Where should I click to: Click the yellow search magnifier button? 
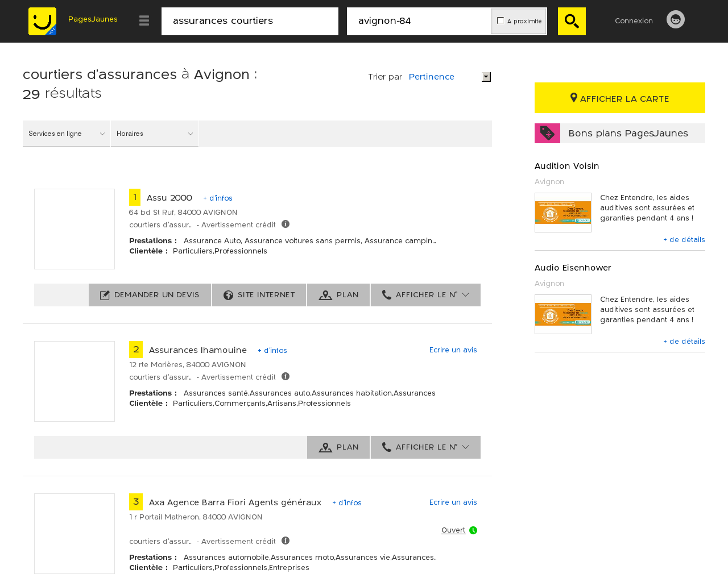[x=572, y=21]
